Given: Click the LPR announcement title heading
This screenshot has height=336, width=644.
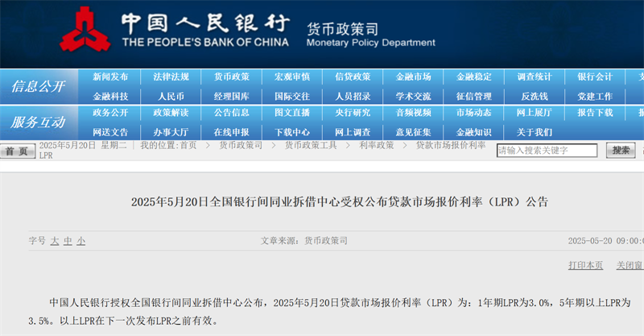Looking at the screenshot, I should pos(340,202).
